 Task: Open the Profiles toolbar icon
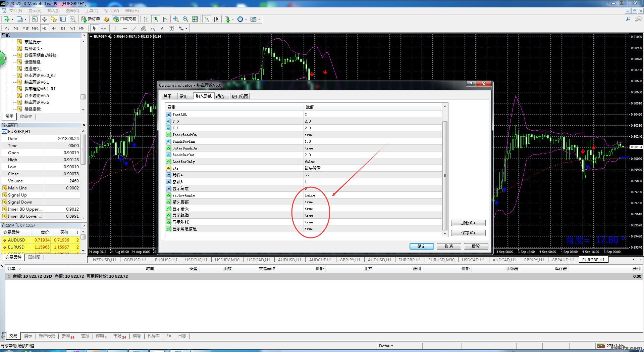(20, 19)
